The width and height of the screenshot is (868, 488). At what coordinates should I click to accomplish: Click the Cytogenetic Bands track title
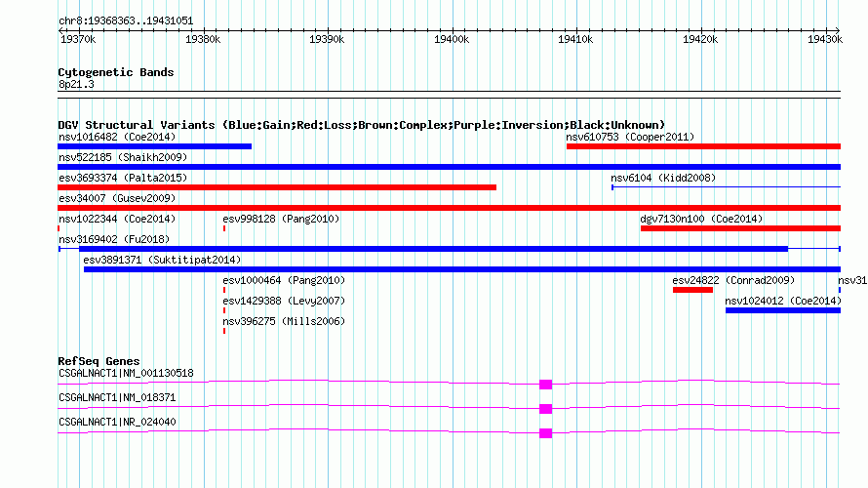(116, 72)
